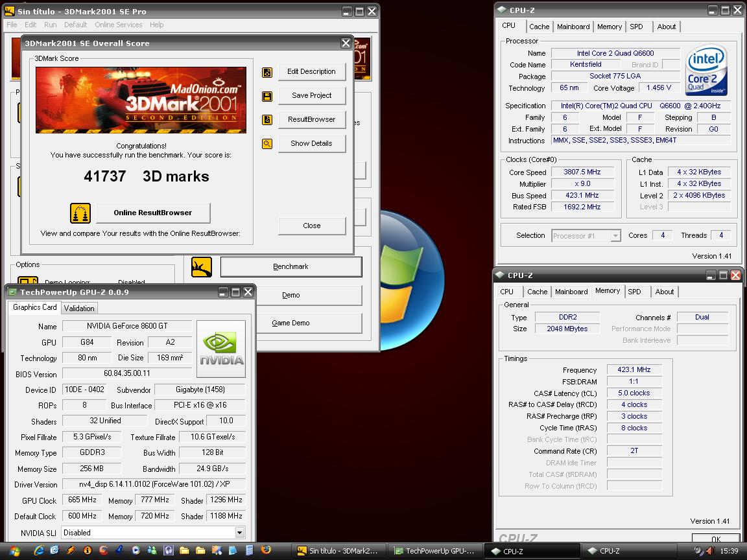
Task: Open the Online Services menu
Action: (118, 25)
